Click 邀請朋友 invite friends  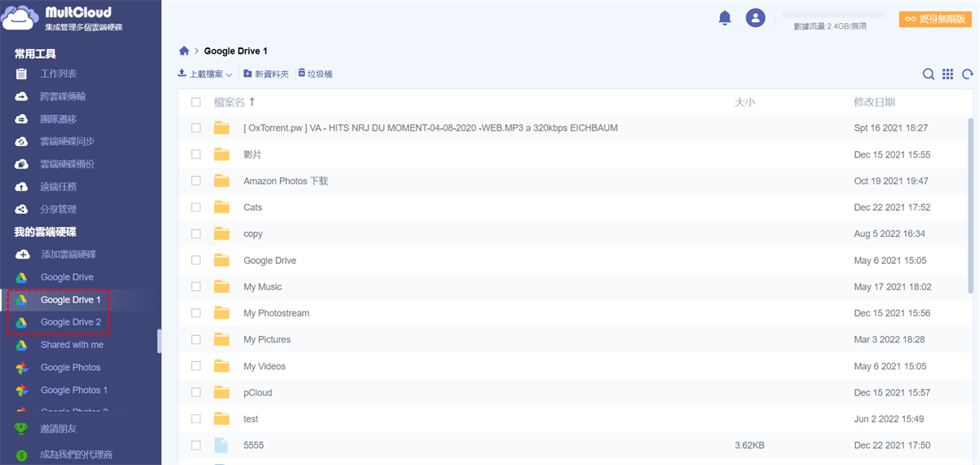[x=58, y=429]
